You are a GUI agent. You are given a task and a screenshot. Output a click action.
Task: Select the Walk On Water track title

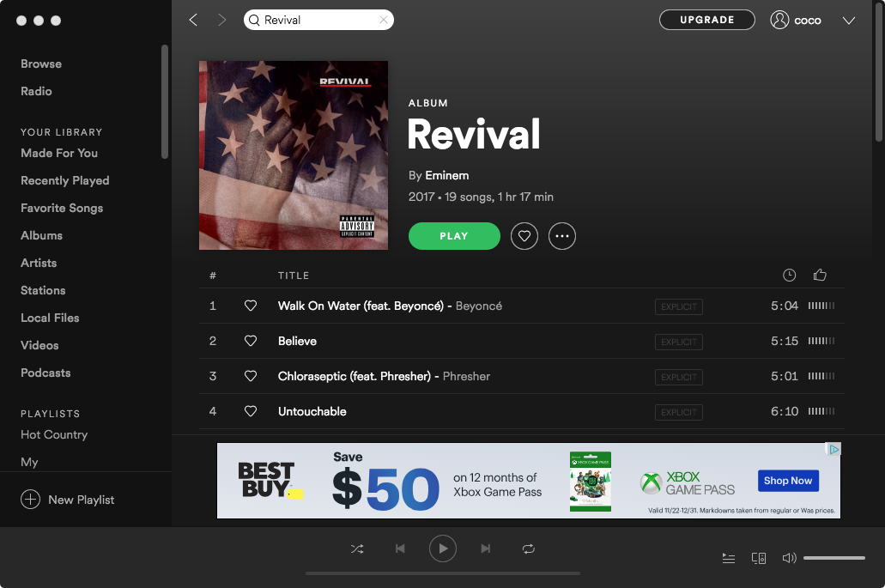click(361, 306)
